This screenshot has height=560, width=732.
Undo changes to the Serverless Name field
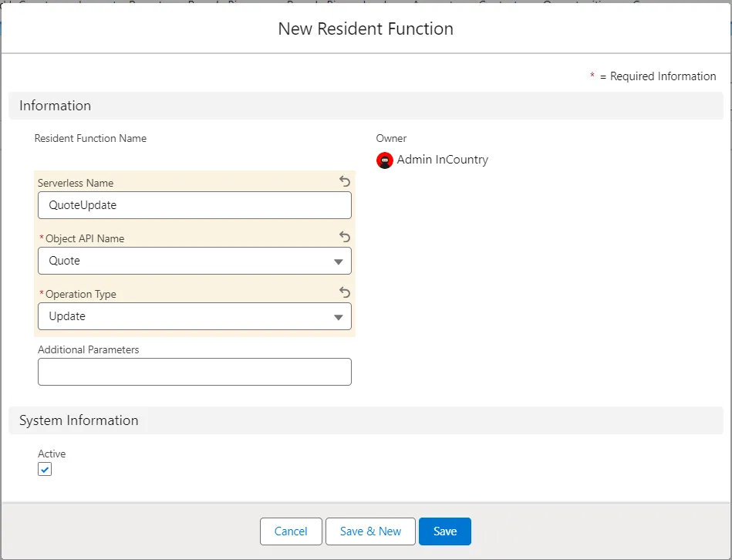pos(345,182)
